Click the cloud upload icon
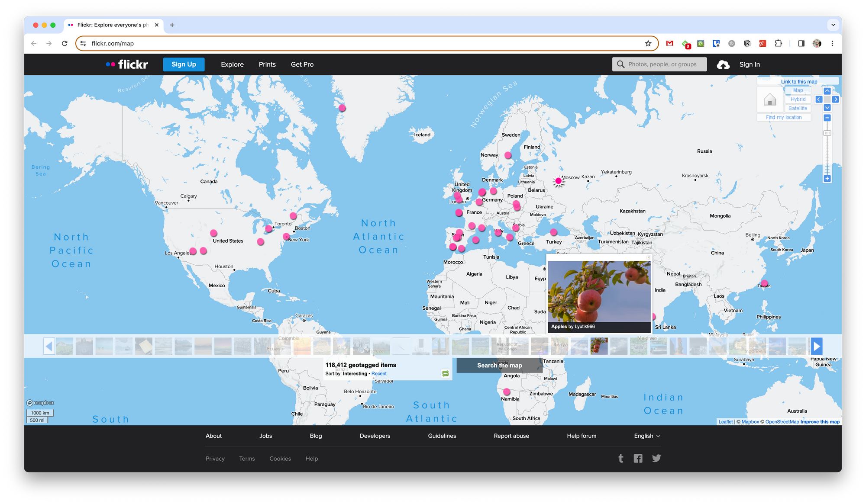 click(x=723, y=64)
